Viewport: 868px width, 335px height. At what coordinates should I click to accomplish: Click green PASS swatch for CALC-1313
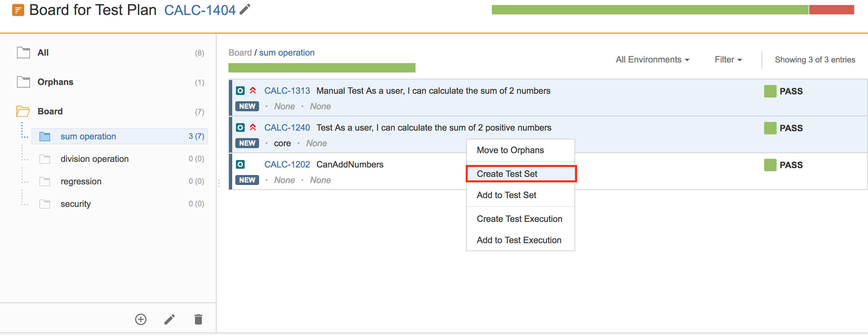pos(770,91)
